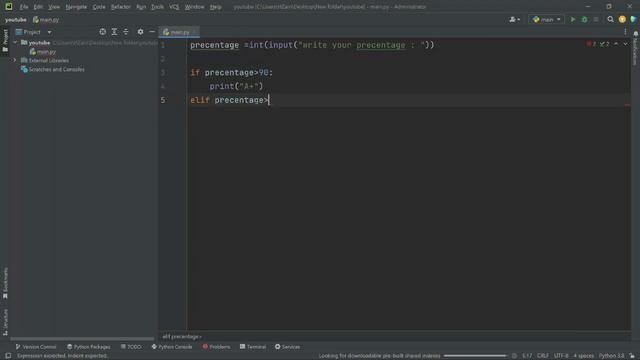Screen dimensions: 640x360
Task: Open the View menu
Action: (x=54, y=7)
